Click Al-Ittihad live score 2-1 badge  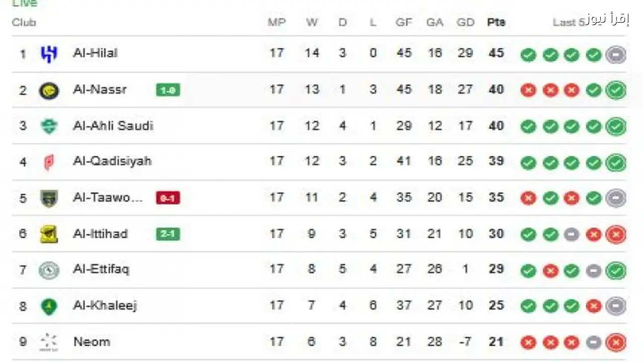[168, 234]
